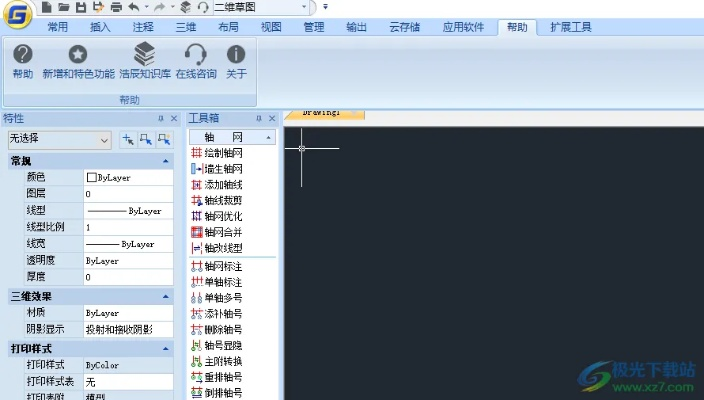Open the 无选择 object selection dropdown
Viewport: 704px width, 400px height.
[58, 139]
